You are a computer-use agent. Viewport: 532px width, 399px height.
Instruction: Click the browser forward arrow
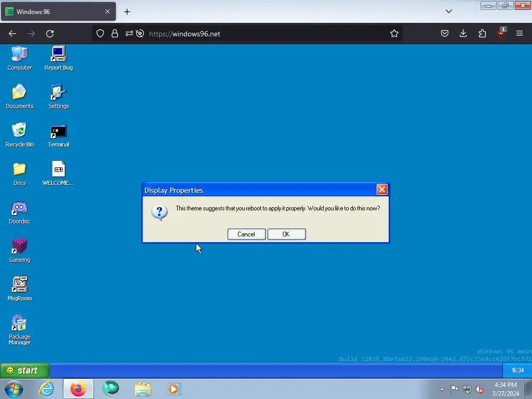(31, 34)
